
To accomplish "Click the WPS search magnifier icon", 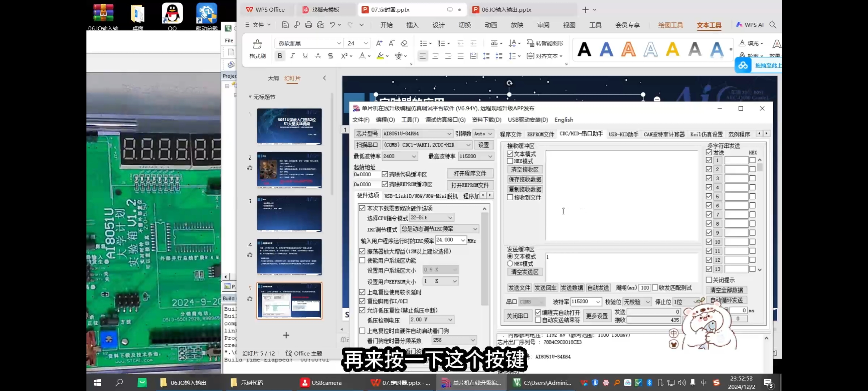I will (x=773, y=25).
